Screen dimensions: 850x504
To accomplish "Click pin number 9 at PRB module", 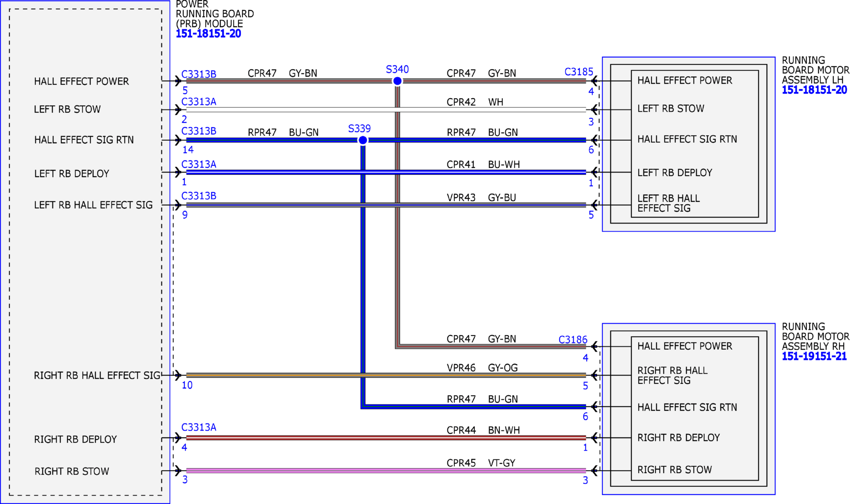I will click(185, 215).
